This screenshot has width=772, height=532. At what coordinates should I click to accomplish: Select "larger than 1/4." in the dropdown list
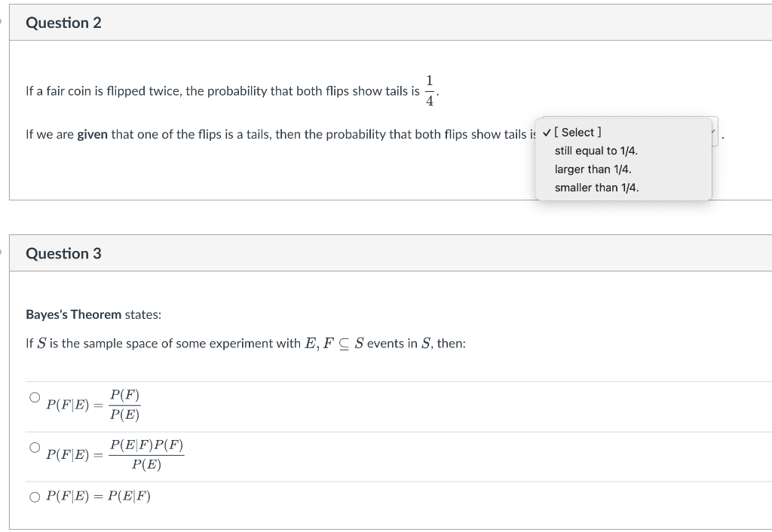point(593,169)
